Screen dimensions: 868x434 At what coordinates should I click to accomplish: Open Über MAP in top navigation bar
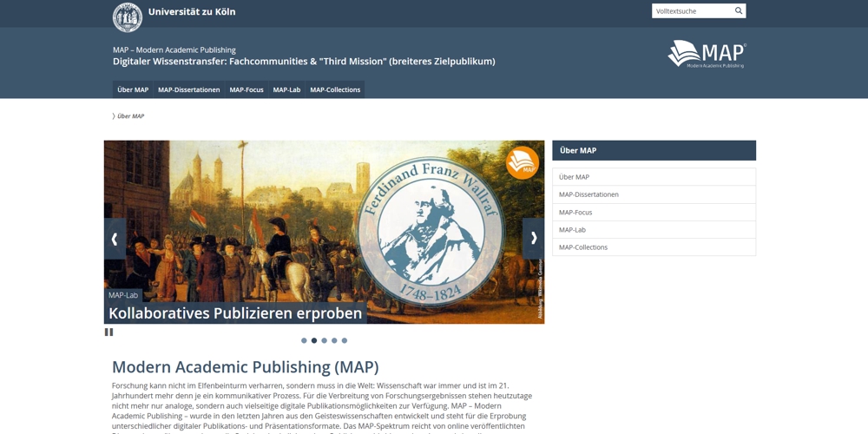tap(133, 89)
